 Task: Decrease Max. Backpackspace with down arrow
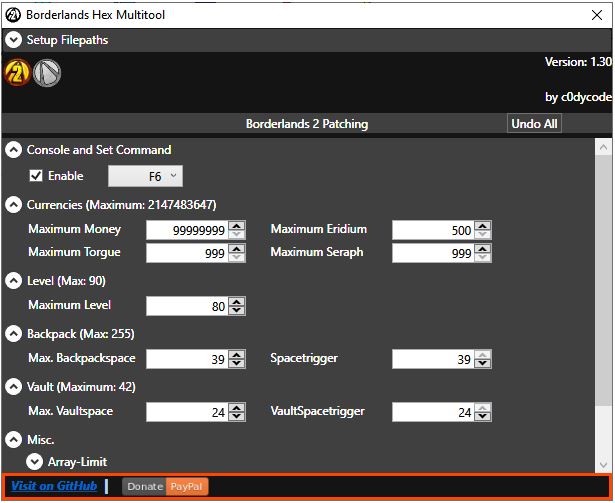237,363
